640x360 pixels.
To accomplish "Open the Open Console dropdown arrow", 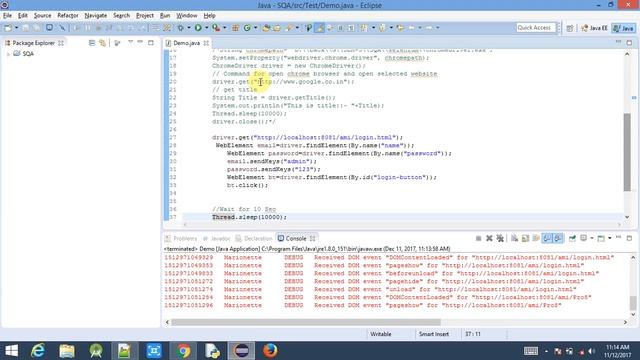I will [x=609, y=238].
